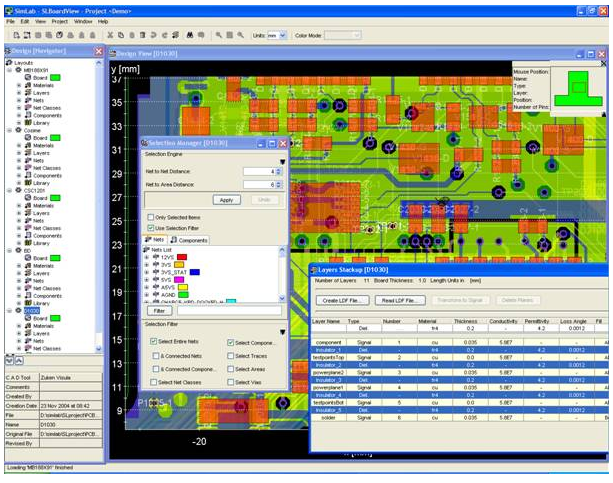Toggle Select Entire Nets checkbox

[x=154, y=341]
